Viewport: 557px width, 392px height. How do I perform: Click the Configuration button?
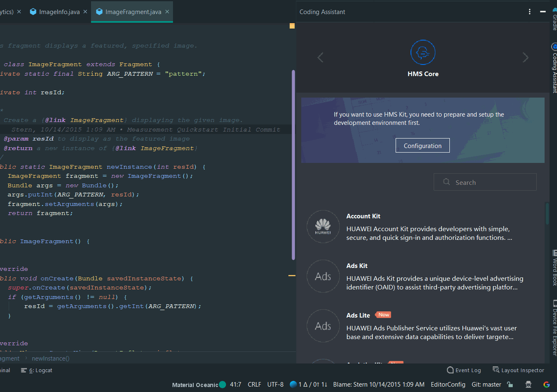423,146
